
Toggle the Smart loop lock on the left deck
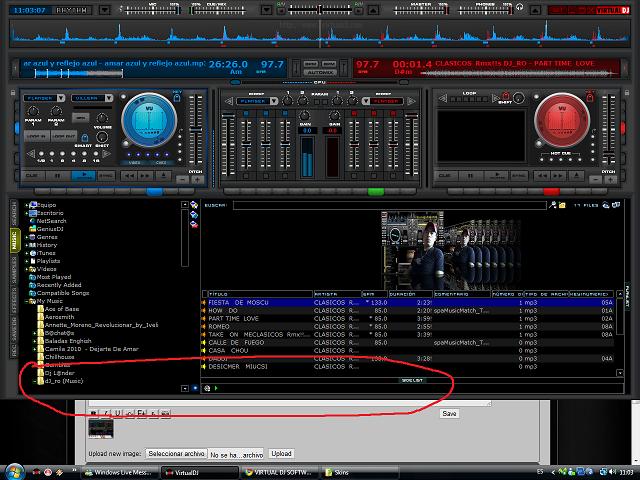pyautogui.click(x=84, y=137)
